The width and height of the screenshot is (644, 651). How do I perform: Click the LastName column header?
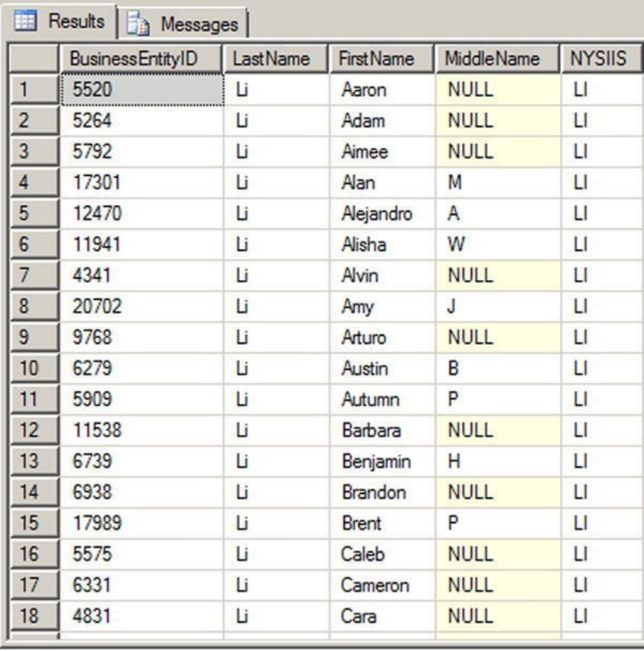tap(275, 59)
